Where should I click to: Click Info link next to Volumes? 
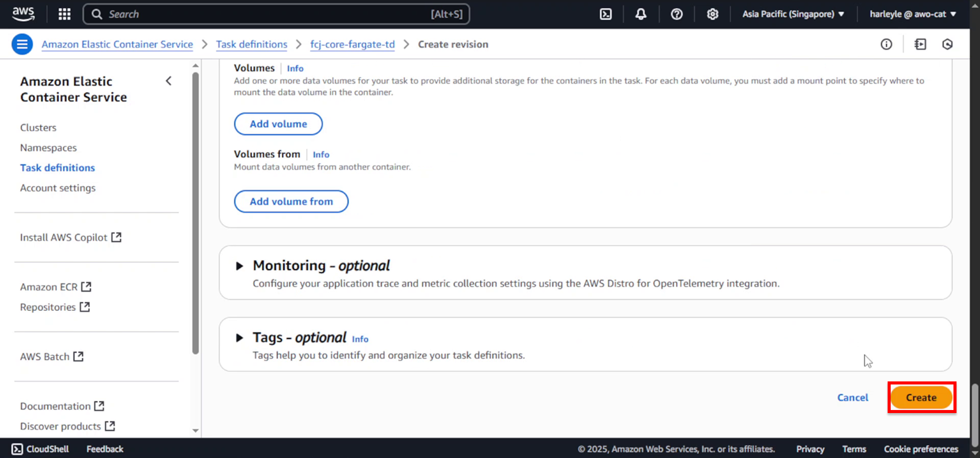point(295,68)
